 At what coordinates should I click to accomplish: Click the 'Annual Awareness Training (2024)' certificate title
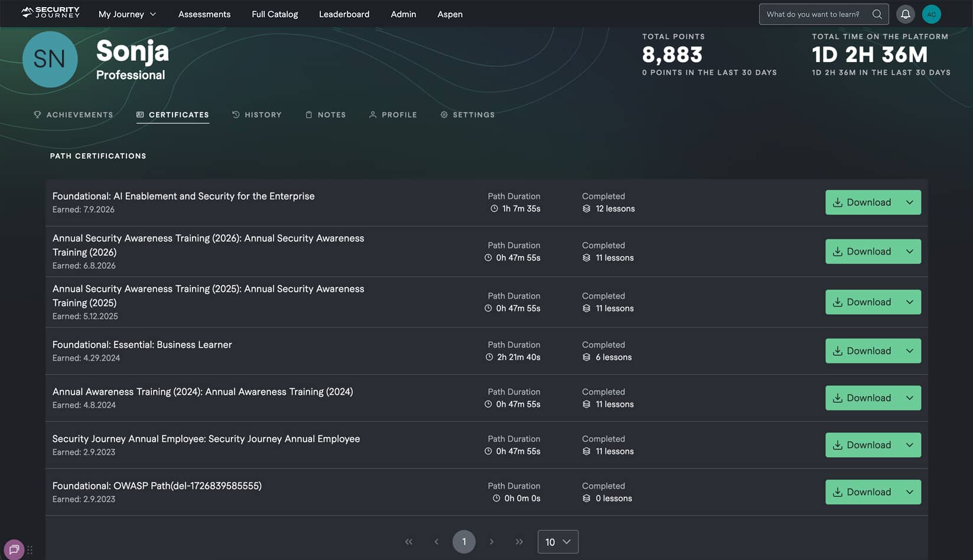pos(203,392)
